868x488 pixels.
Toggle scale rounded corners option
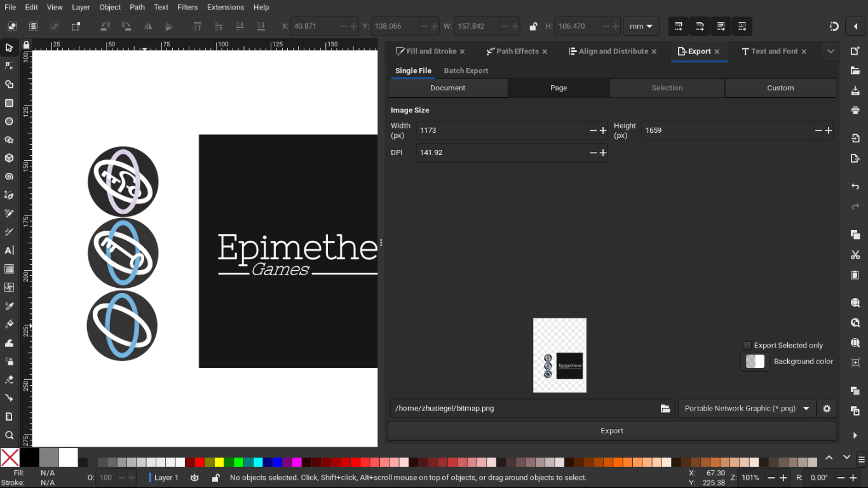(x=700, y=26)
